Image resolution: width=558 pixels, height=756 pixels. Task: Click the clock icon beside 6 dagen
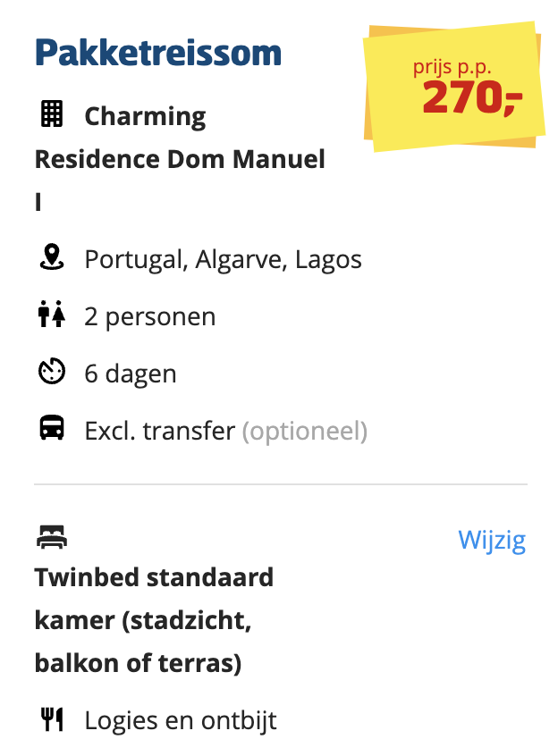(52, 373)
